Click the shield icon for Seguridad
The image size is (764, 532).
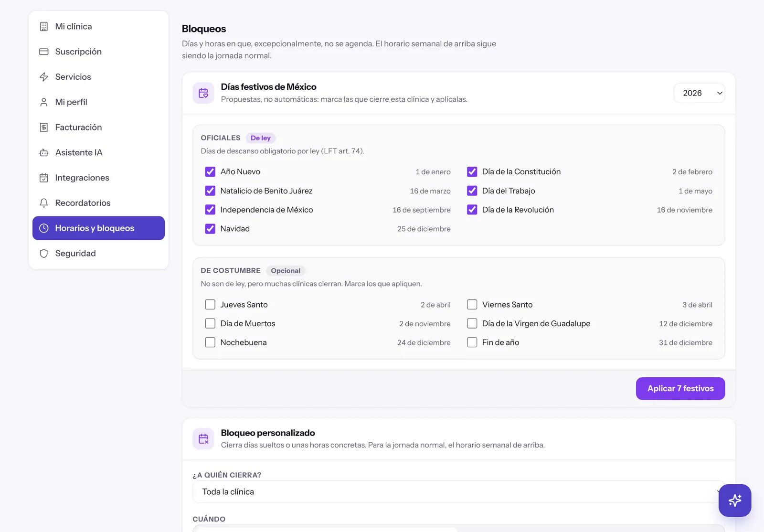[x=44, y=253]
